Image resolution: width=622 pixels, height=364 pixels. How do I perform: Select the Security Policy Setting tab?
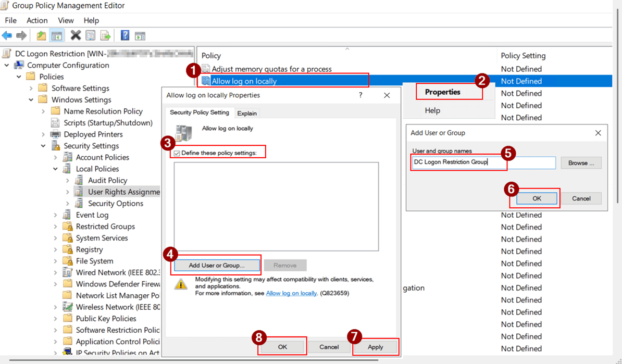point(200,112)
